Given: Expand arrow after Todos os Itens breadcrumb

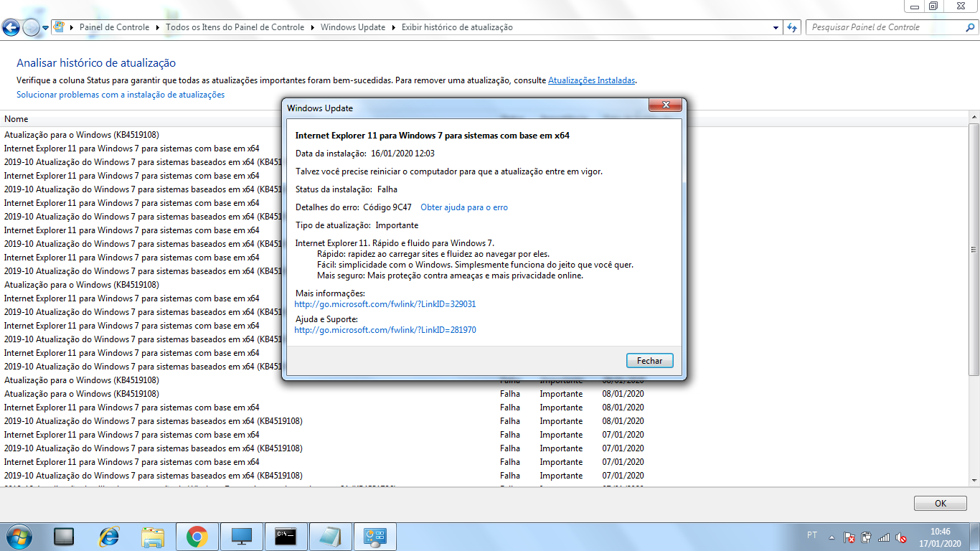Looking at the screenshot, I should 312,27.
